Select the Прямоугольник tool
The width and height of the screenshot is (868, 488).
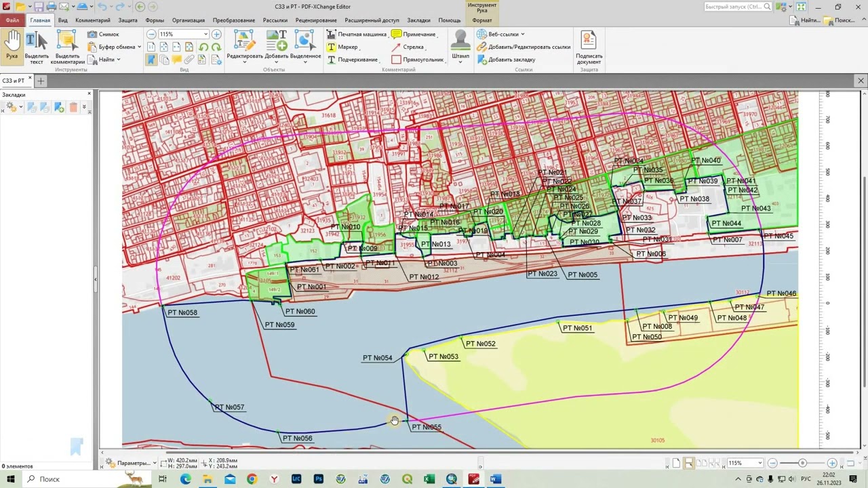[418, 60]
